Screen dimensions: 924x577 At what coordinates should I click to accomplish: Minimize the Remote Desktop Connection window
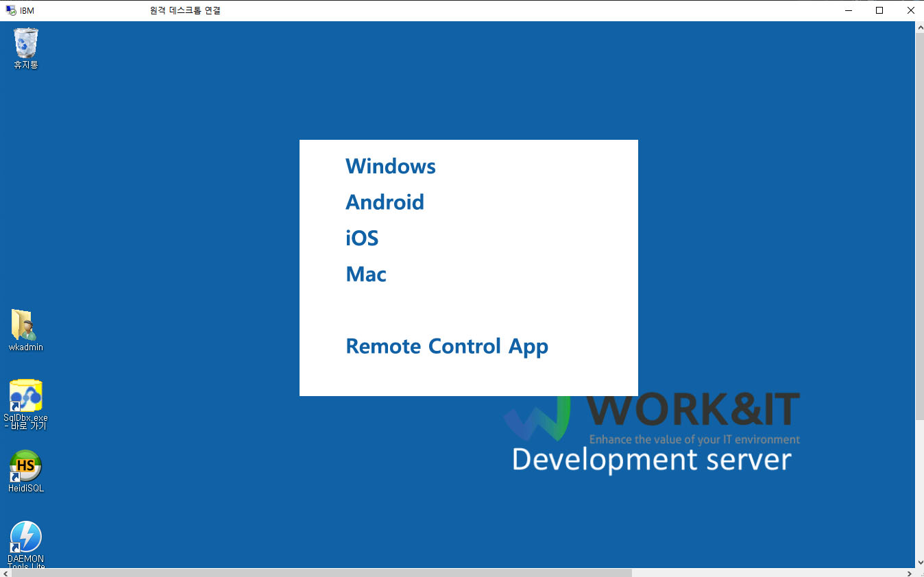(x=849, y=10)
